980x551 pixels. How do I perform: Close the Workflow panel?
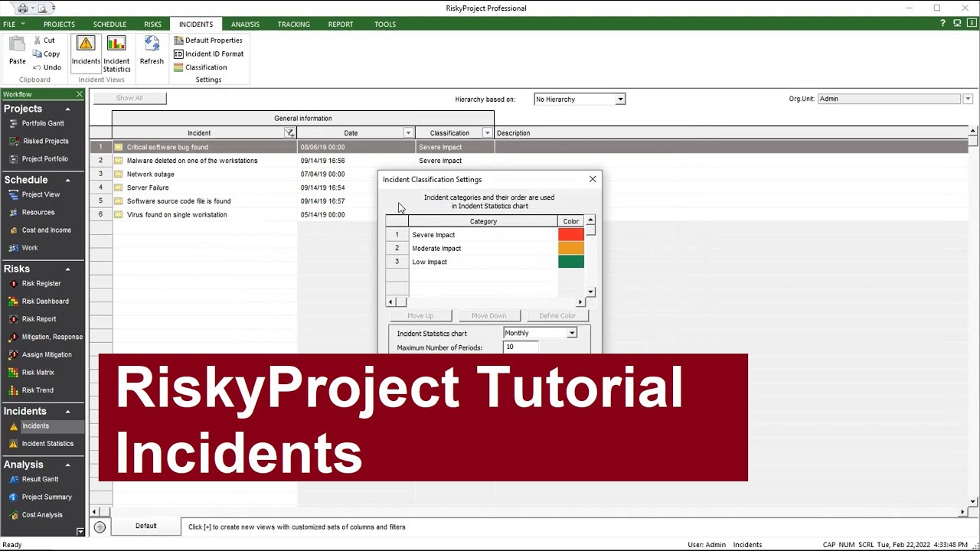click(x=80, y=94)
